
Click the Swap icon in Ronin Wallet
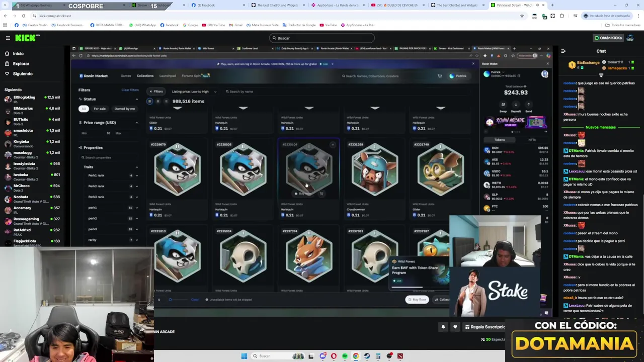click(503, 105)
